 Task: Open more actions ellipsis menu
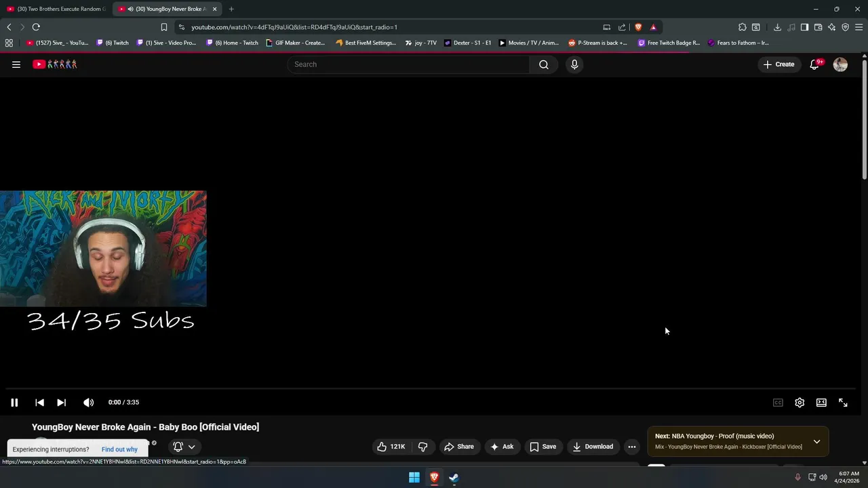click(x=632, y=447)
